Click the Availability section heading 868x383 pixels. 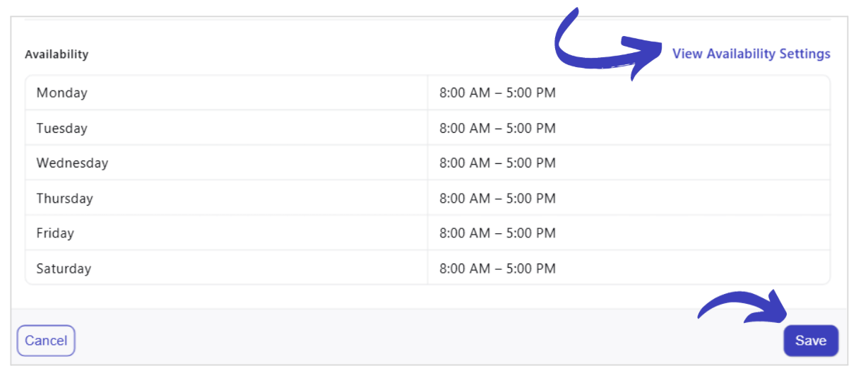[x=57, y=54]
